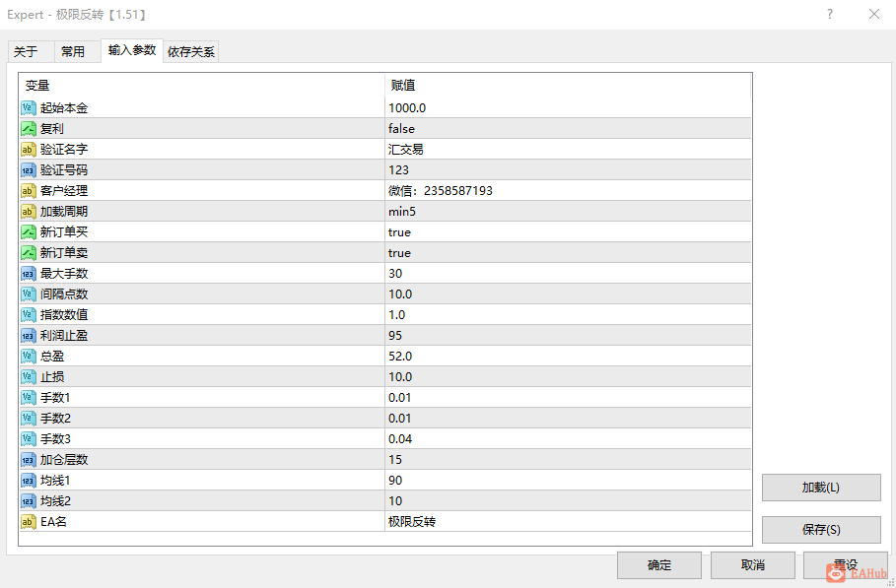Click the double icon beside 手数2
The image size is (896, 588).
[29, 419]
